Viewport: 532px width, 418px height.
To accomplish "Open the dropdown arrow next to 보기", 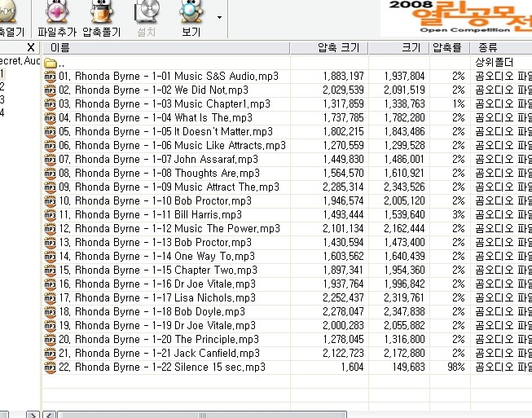I will [x=219, y=17].
